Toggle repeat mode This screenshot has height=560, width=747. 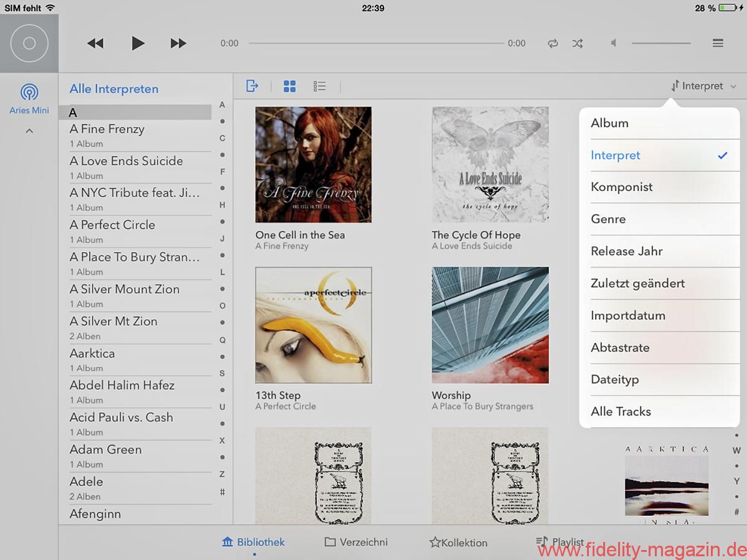[553, 44]
